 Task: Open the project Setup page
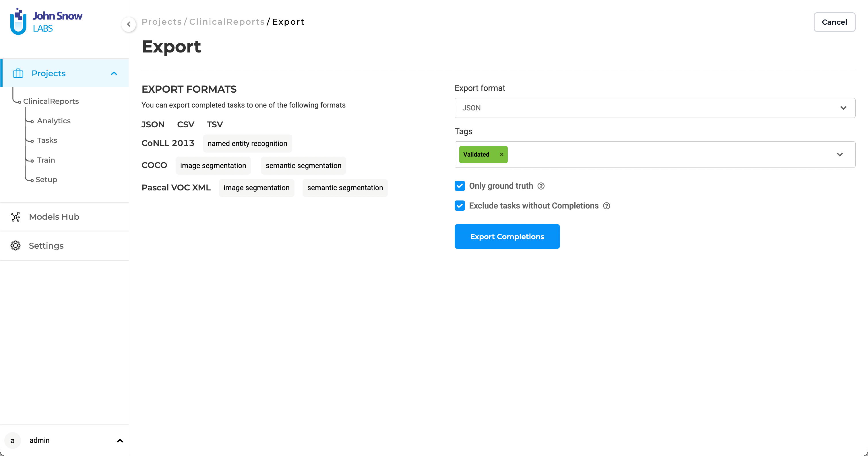pos(46,180)
